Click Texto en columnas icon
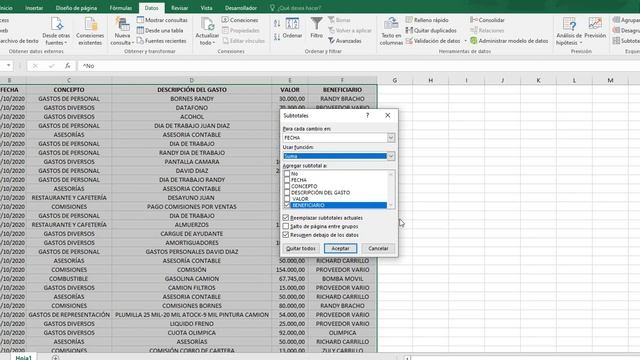Viewport: 640px width, 360px height. pos(391,24)
